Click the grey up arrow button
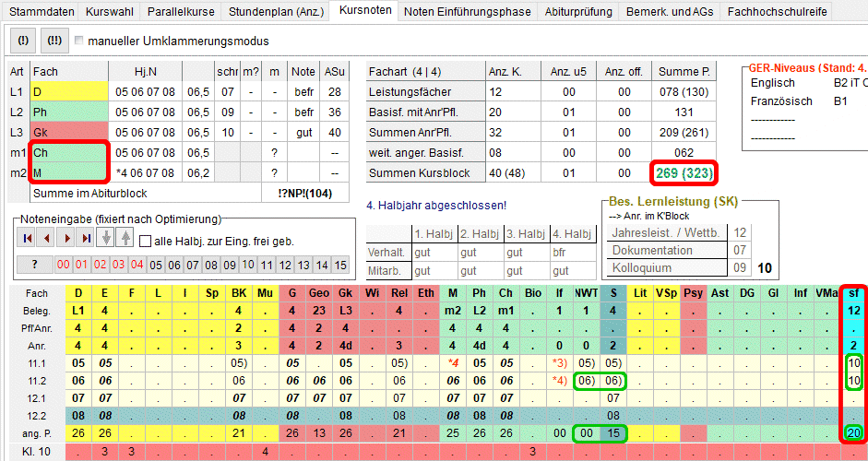868x461 pixels. (x=125, y=239)
